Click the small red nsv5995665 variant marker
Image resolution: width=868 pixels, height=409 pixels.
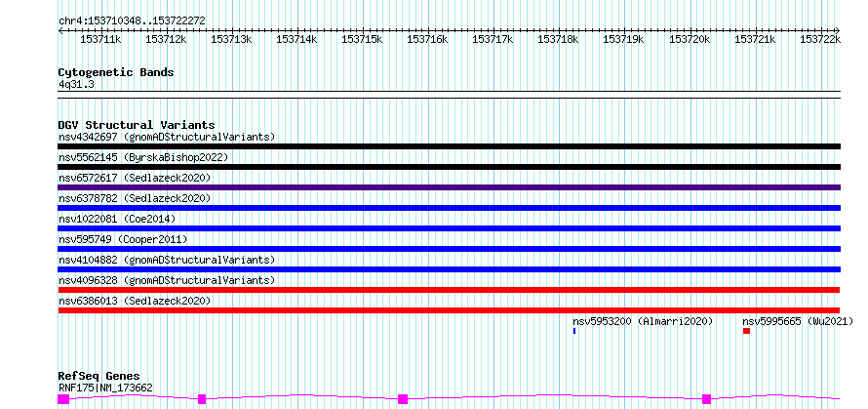746,331
